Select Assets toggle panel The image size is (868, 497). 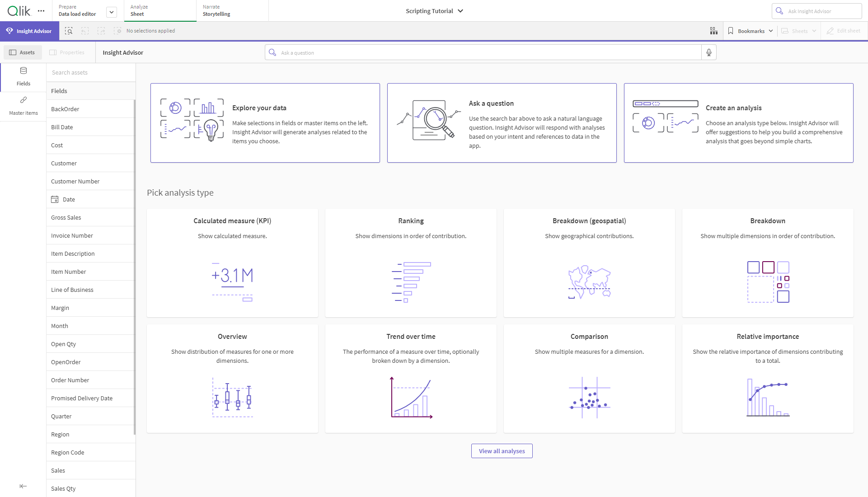click(x=22, y=52)
